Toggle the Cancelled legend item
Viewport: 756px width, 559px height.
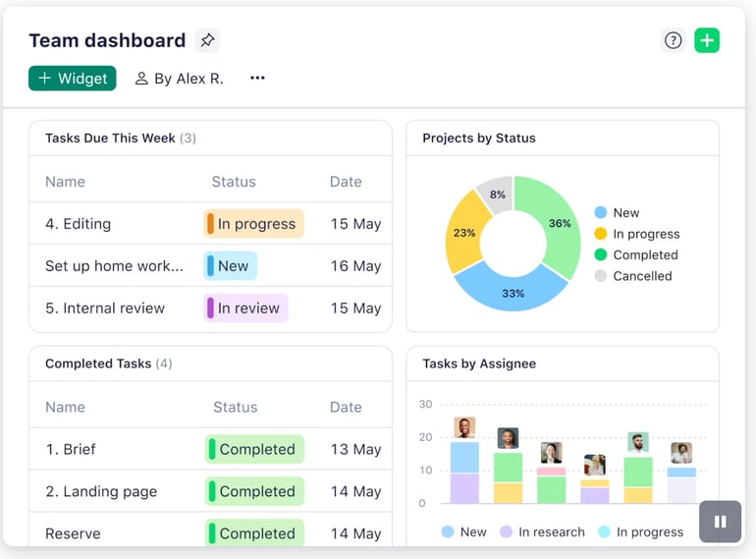pos(633,276)
